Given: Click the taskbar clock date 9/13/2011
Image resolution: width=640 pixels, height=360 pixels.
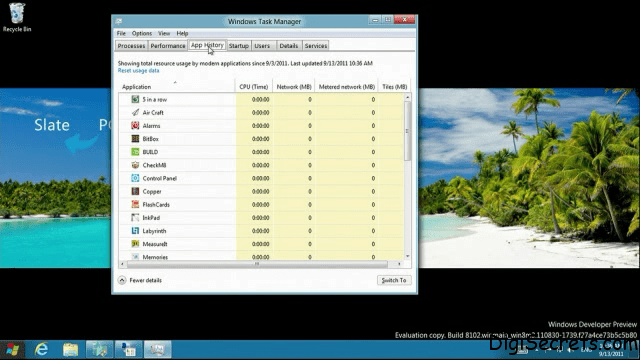Looking at the screenshot, I should pyautogui.click(x=611, y=354).
